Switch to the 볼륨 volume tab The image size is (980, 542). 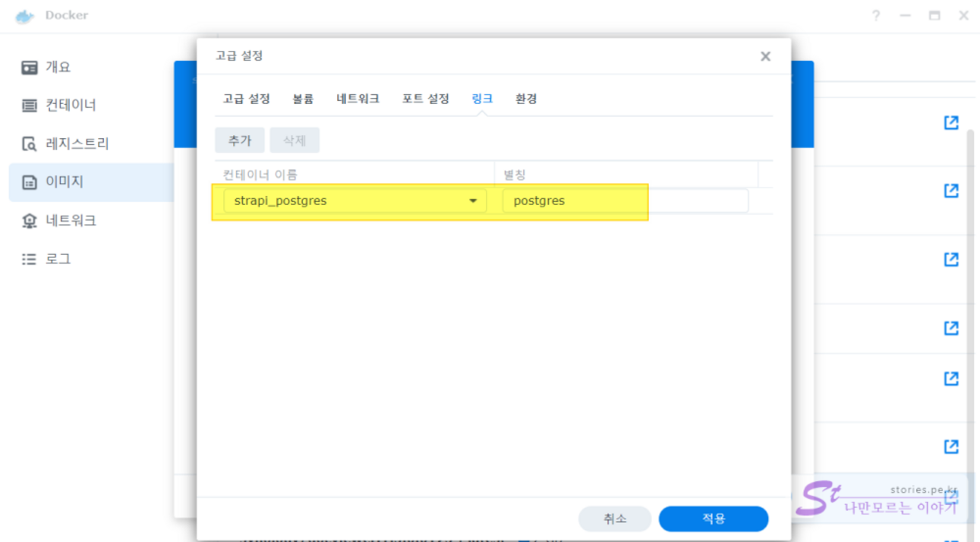click(x=303, y=99)
